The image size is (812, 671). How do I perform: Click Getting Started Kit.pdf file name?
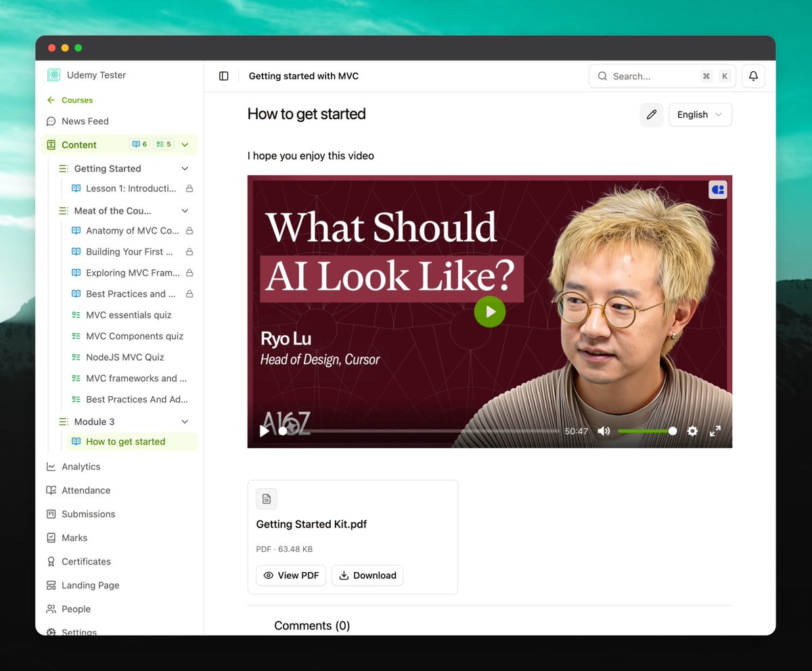(311, 524)
